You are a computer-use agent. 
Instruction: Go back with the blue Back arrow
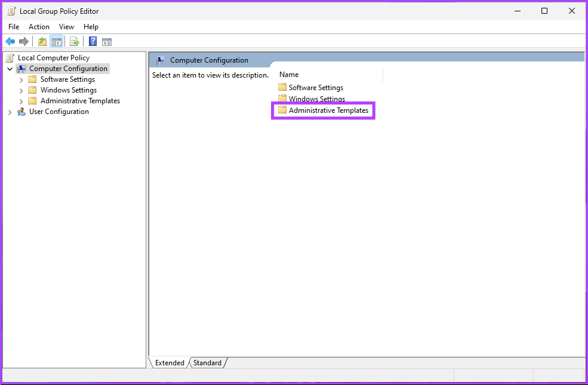pos(10,42)
